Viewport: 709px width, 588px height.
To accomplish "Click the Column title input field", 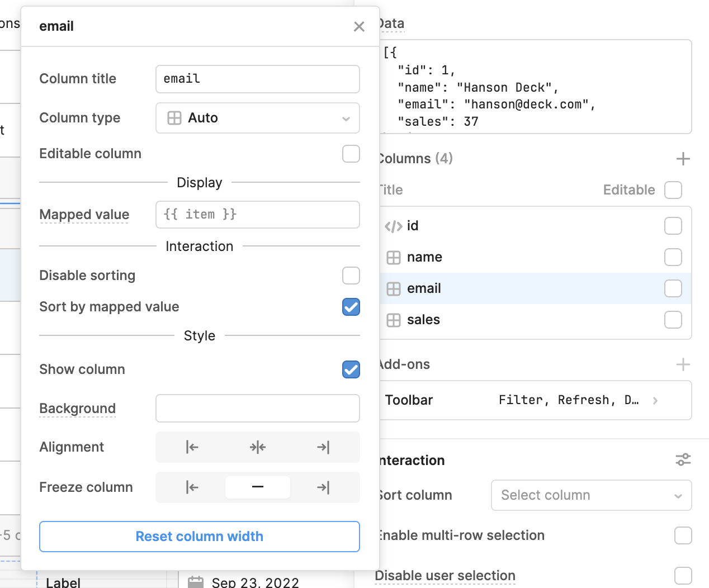I will tap(258, 79).
